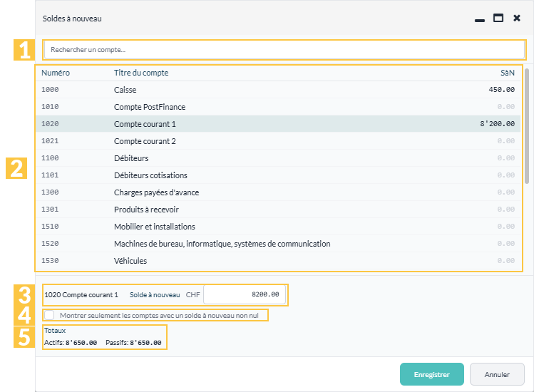
Task: Click the SàN column header
Action: tap(508, 73)
